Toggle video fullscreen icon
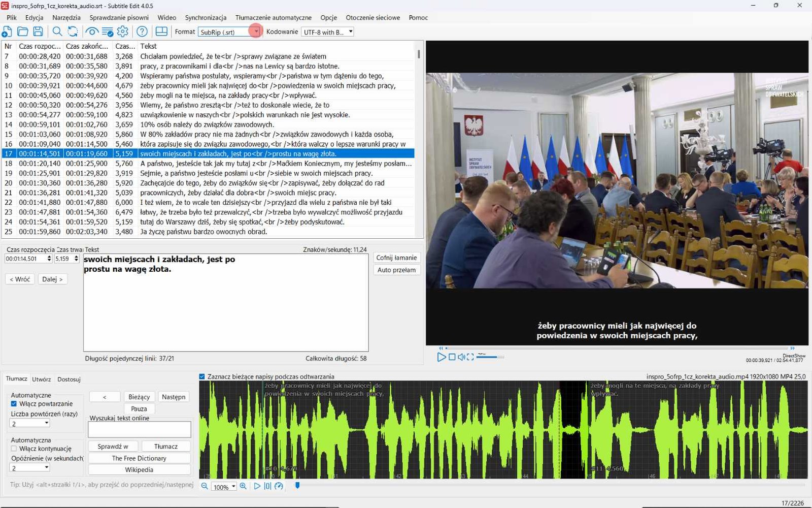 pos(470,357)
